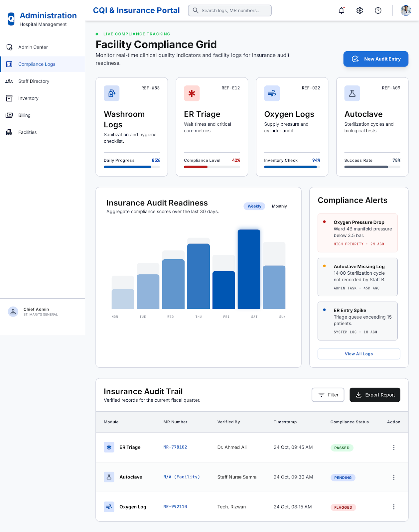This screenshot has width=419, height=532.
Task: Switch chart to Weekly view
Action: (x=254, y=206)
